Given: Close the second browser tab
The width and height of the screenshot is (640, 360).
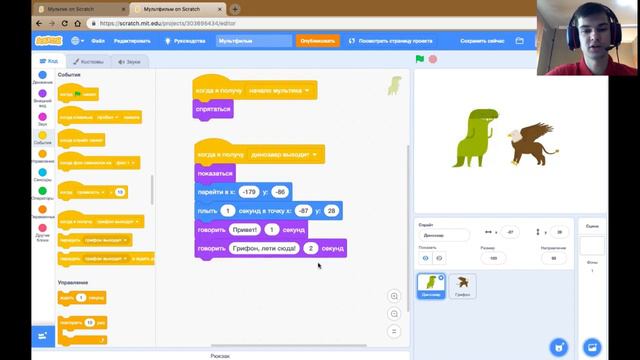Looking at the screenshot, I should (220, 9).
